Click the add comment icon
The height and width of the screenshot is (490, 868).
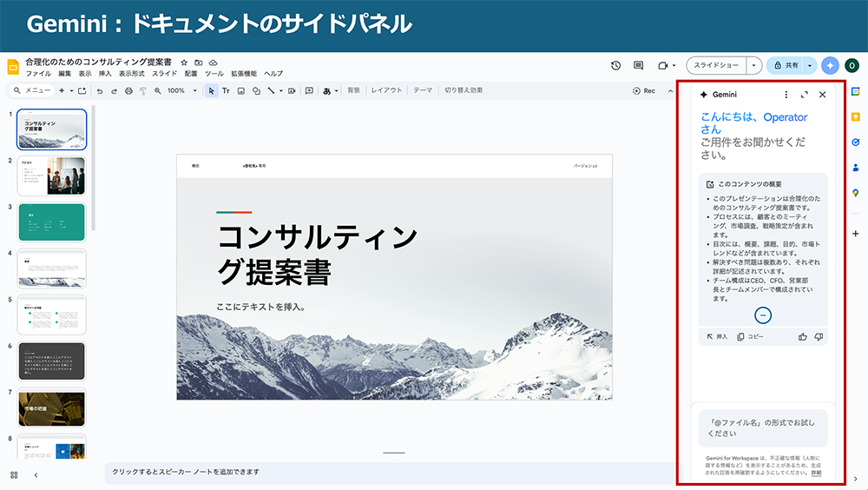pyautogui.click(x=309, y=90)
